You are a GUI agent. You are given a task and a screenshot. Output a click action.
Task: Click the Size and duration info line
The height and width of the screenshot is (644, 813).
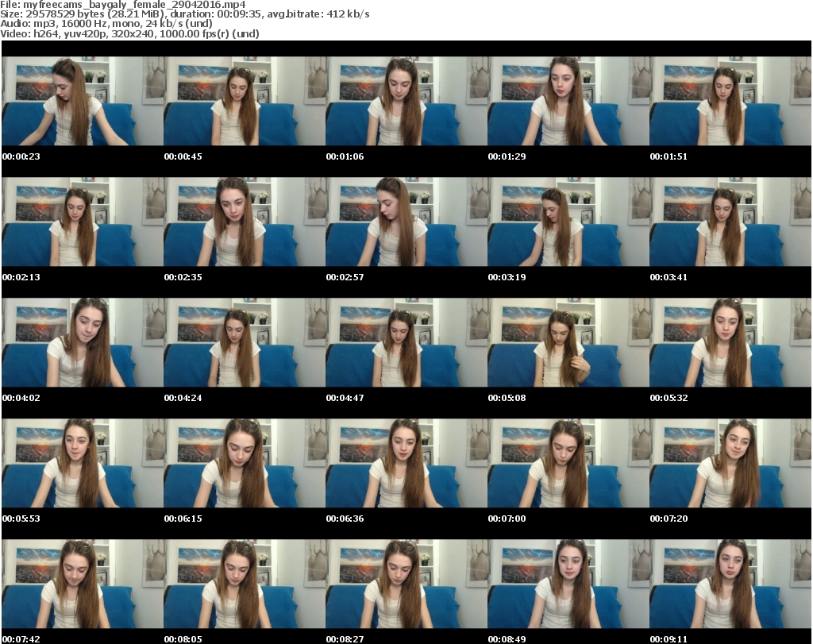[x=184, y=14]
